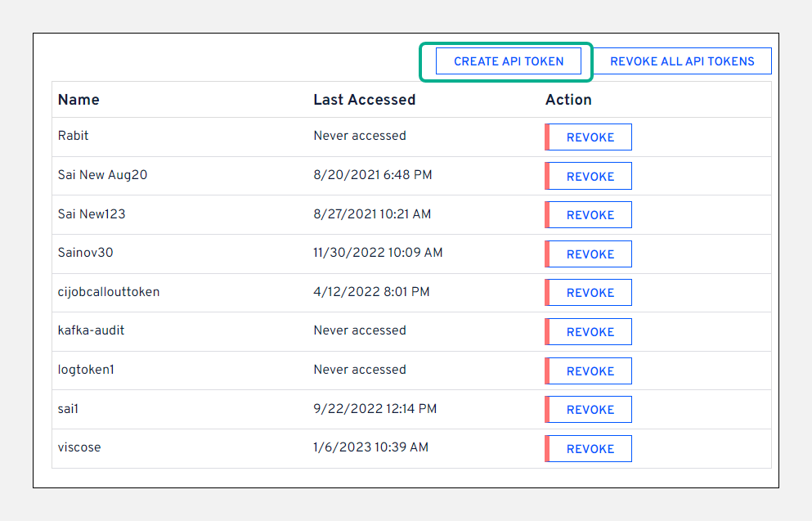Click the 1/6/2023 10:39 AM timestamp

coord(370,447)
